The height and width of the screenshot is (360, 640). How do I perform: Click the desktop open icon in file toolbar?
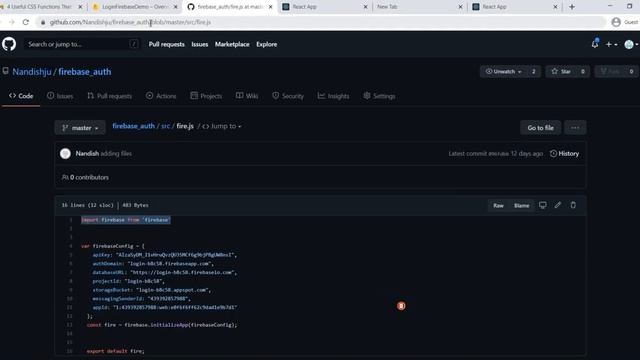tap(542, 205)
